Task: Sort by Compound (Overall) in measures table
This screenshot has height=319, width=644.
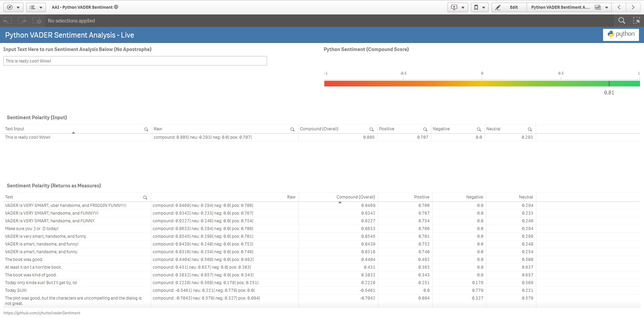Action: [356, 197]
